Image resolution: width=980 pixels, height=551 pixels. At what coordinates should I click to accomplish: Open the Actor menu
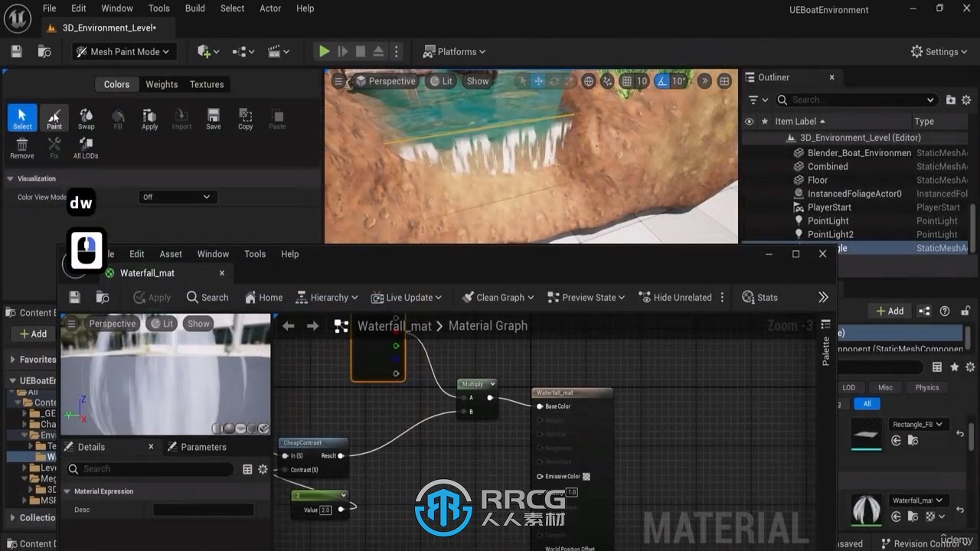coord(270,8)
